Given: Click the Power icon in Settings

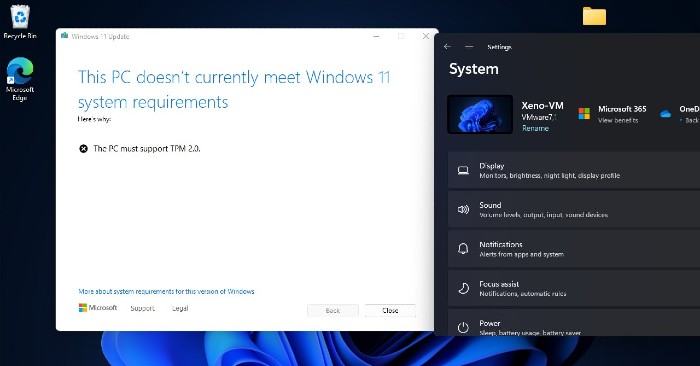Looking at the screenshot, I should 463,327.
